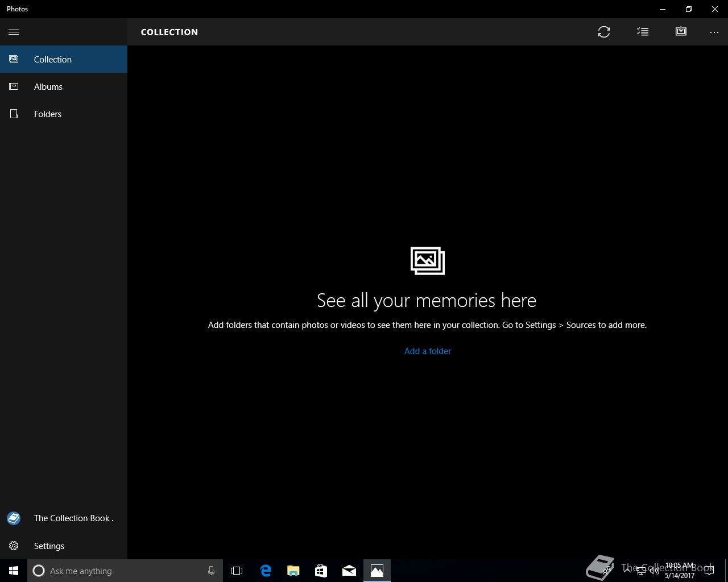Image resolution: width=728 pixels, height=582 pixels.
Task: Collapse the hamburger navigation pane
Action: click(14, 32)
